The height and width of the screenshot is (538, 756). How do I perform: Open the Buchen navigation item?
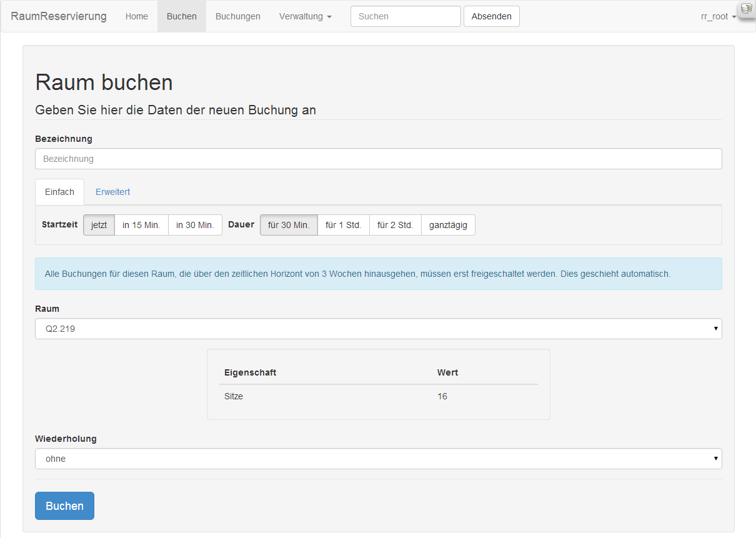coord(181,16)
